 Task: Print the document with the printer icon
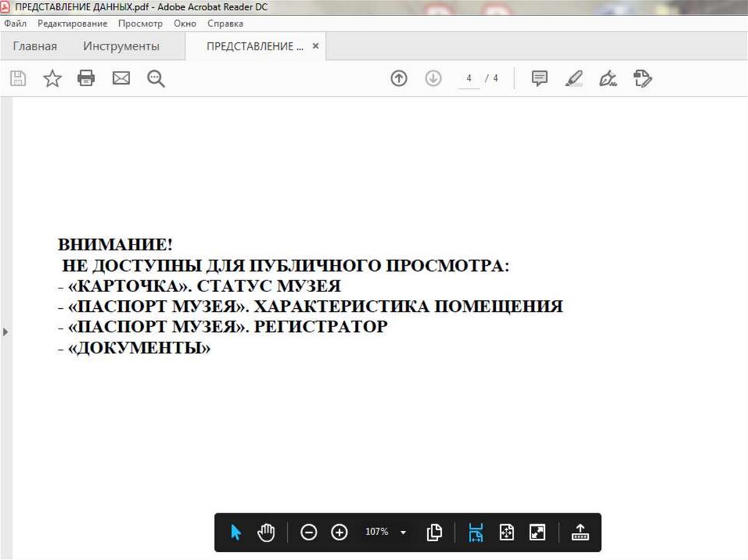(x=86, y=78)
